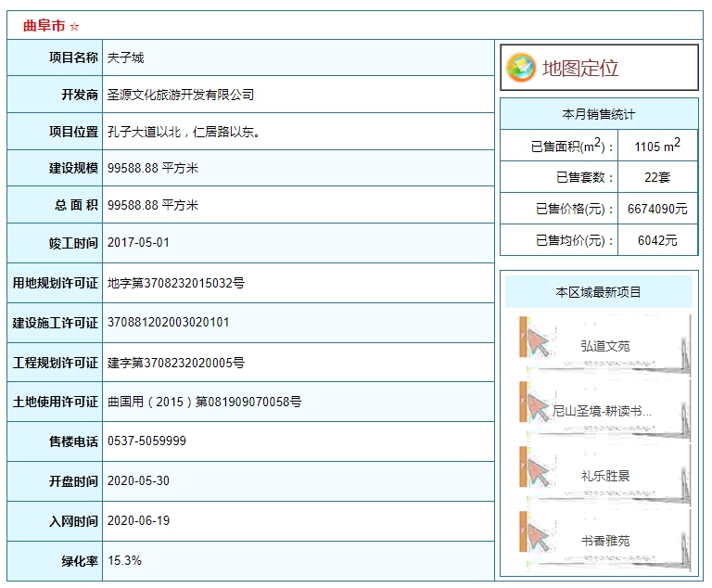Click land permit 地字第3708232015032号
Image resolution: width=712 pixels, height=588 pixels.
click(176, 283)
